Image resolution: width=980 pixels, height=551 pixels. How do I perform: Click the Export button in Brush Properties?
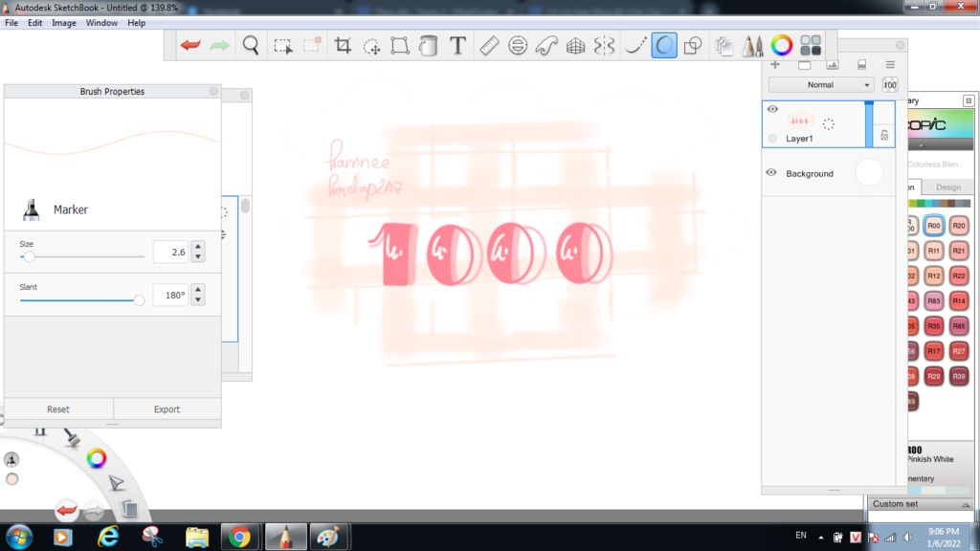point(167,409)
